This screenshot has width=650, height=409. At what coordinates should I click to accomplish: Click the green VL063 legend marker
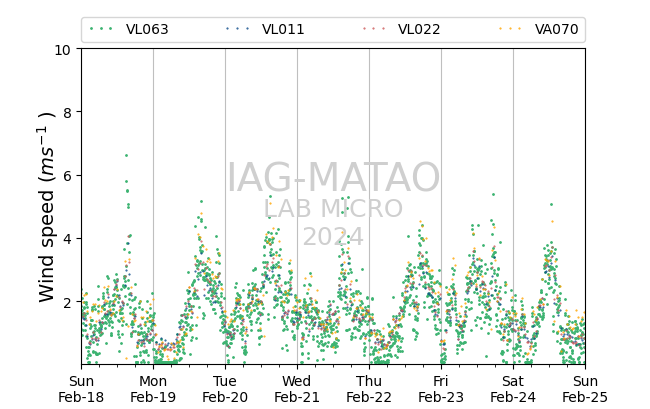pyautogui.click(x=101, y=29)
